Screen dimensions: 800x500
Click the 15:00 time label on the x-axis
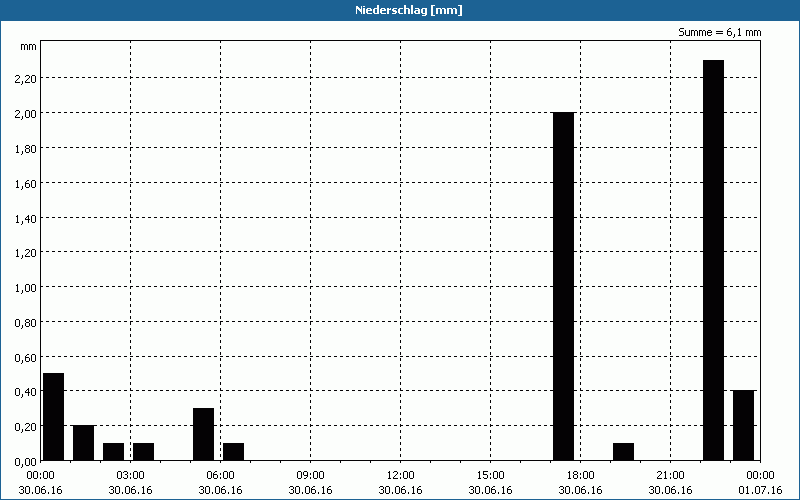click(x=490, y=476)
